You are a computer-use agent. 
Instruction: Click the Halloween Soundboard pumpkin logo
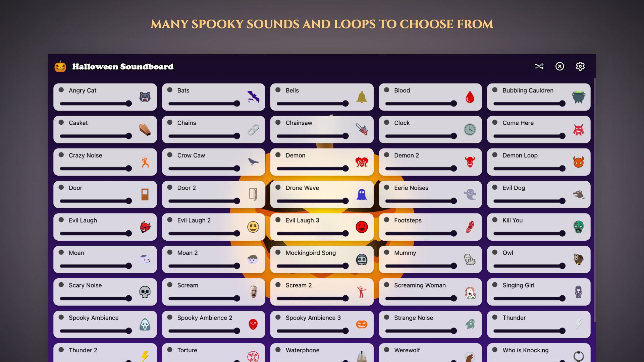60,66
